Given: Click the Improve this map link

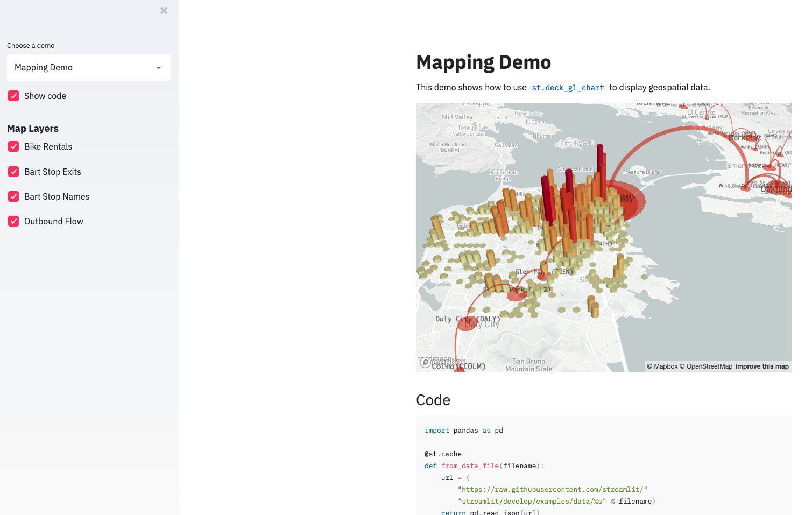Looking at the screenshot, I should pyautogui.click(x=762, y=366).
